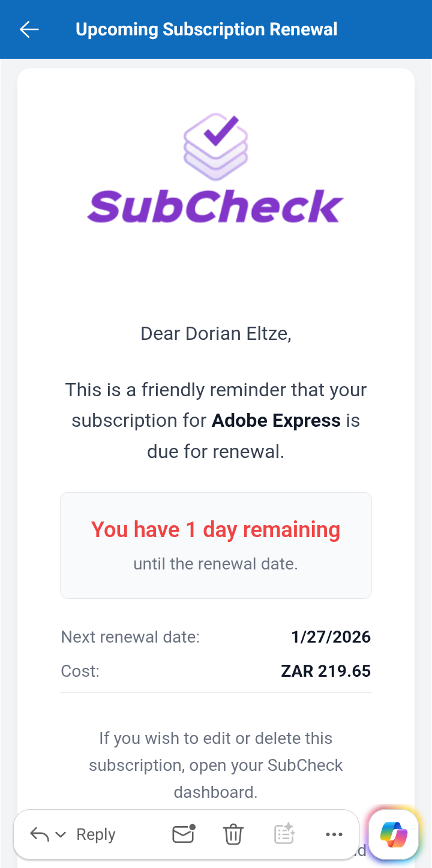The width and height of the screenshot is (432, 868).
Task: Select the 1/27/2026 renewal date value
Action: 331,637
